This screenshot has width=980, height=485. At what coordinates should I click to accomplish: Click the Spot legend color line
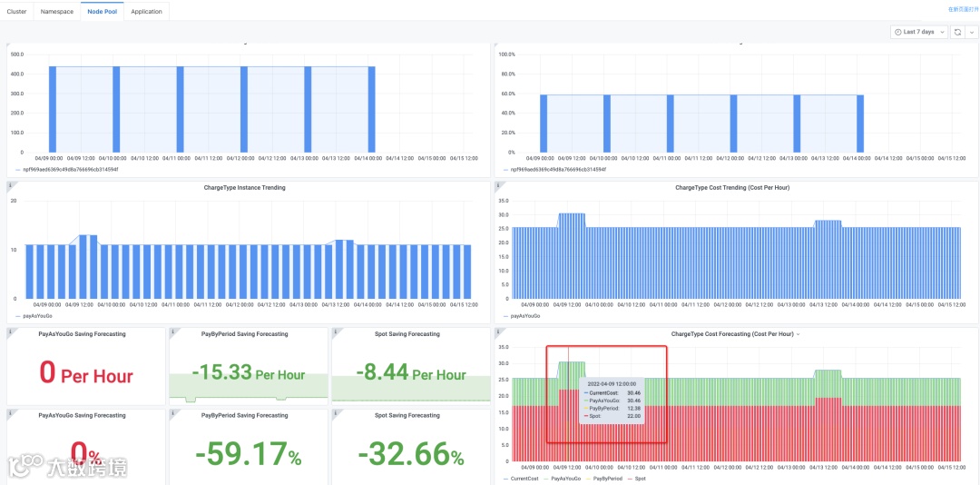629,478
